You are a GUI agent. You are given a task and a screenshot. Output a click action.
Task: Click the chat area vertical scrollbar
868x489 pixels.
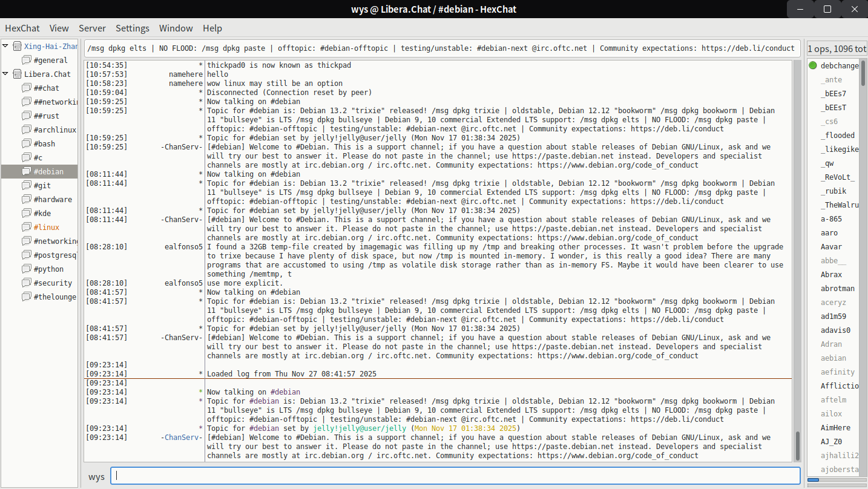coord(797,446)
